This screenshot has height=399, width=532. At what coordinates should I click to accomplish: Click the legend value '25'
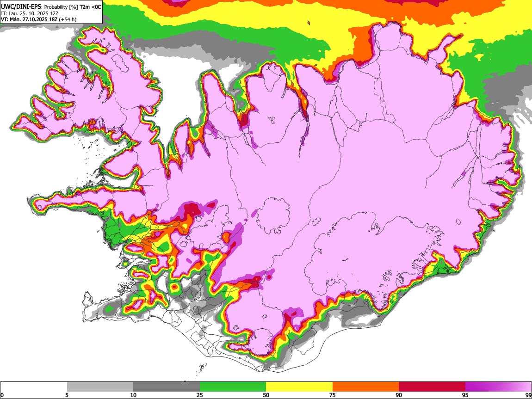199,395
